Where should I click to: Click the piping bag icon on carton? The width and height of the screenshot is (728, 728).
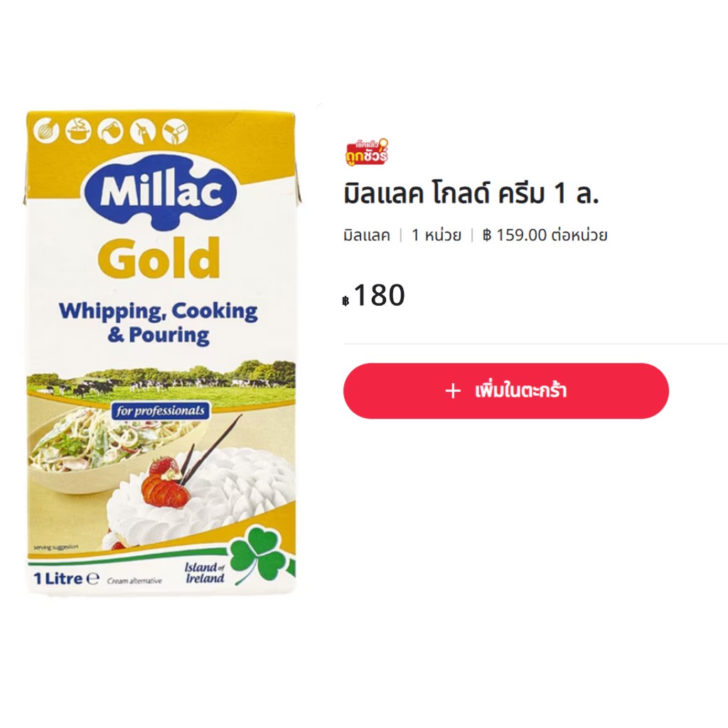click(142, 131)
